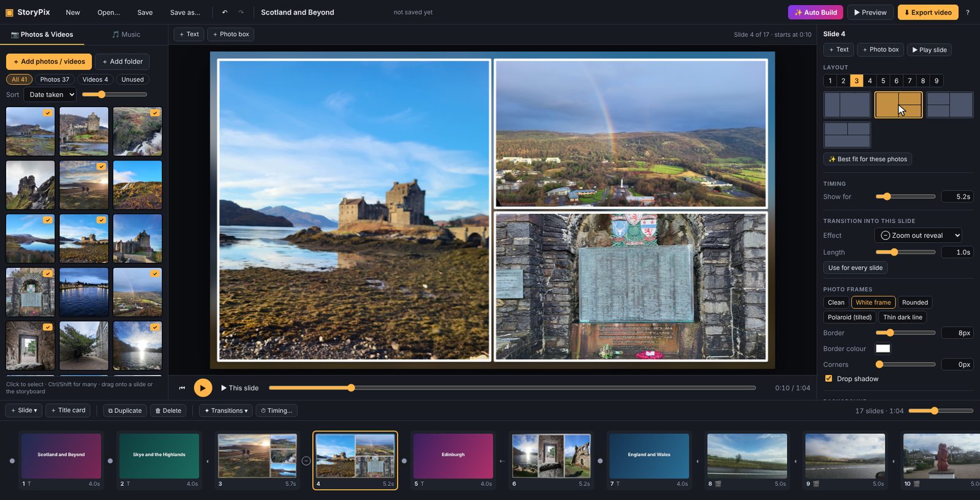Open the Photos & Videos tab
Viewport: 980px width, 500px height.
point(42,34)
